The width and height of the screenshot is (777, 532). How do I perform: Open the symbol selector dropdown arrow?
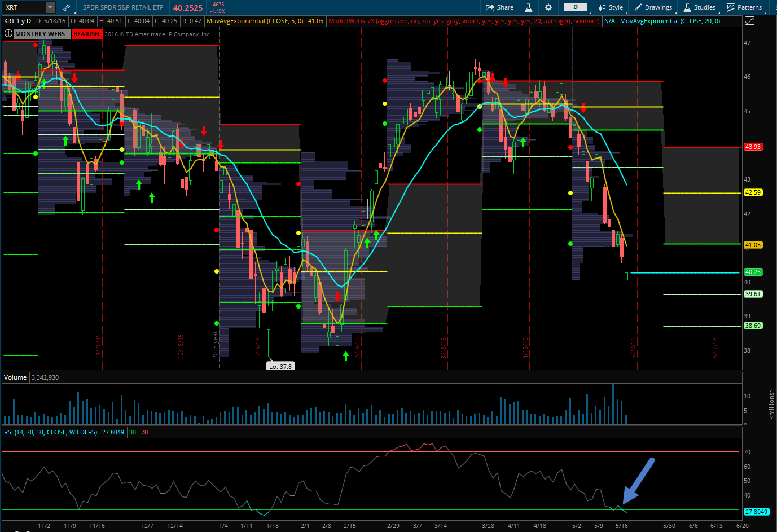pyautogui.click(x=50, y=7)
